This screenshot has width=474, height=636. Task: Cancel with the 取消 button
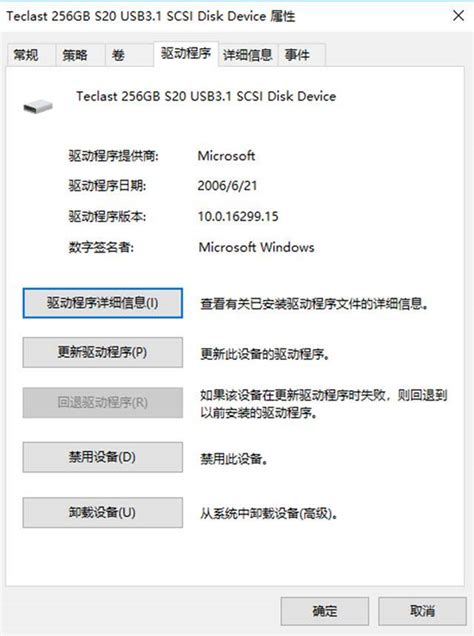point(422,611)
